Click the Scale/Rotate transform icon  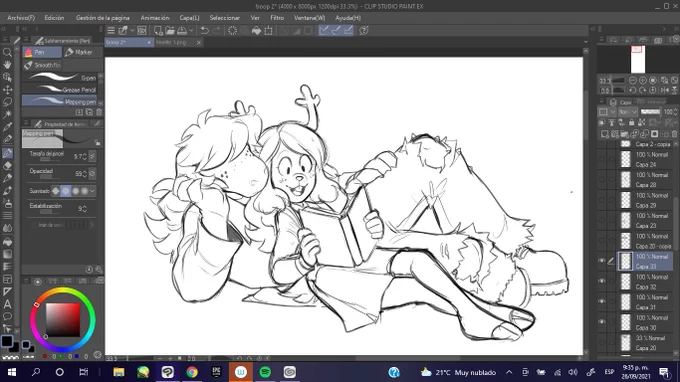(268, 30)
